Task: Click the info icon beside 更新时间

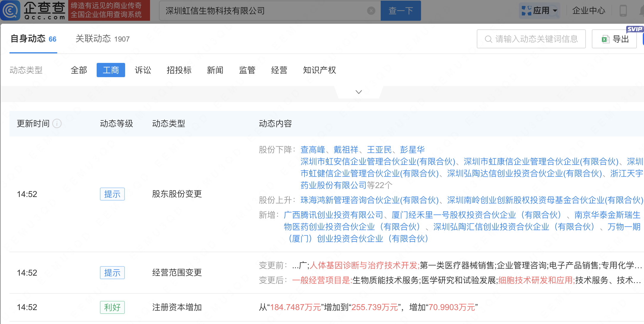Action: click(x=57, y=123)
